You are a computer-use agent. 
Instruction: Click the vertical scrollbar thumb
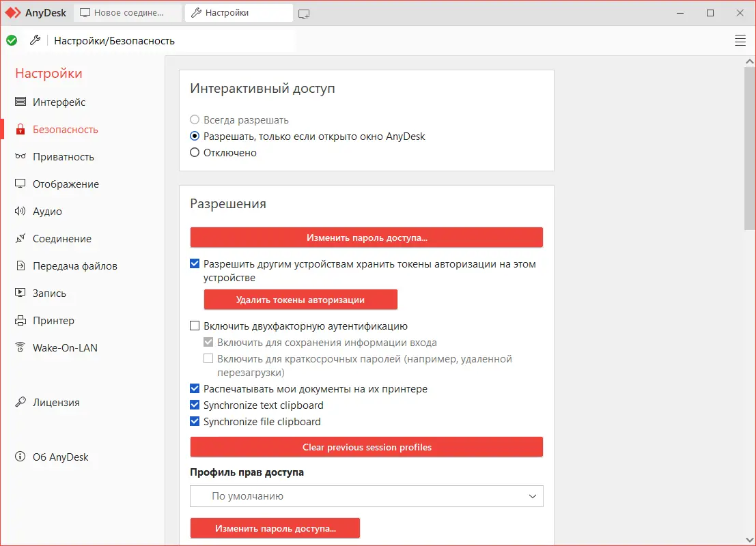(x=750, y=149)
